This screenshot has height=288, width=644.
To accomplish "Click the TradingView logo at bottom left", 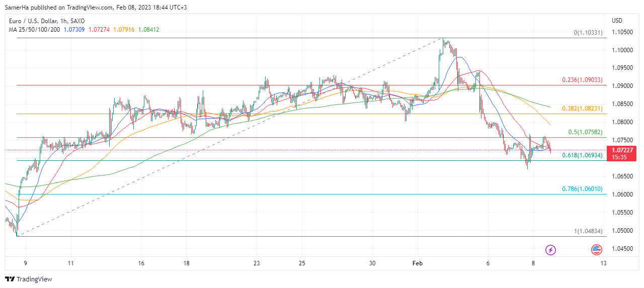I will [29, 279].
